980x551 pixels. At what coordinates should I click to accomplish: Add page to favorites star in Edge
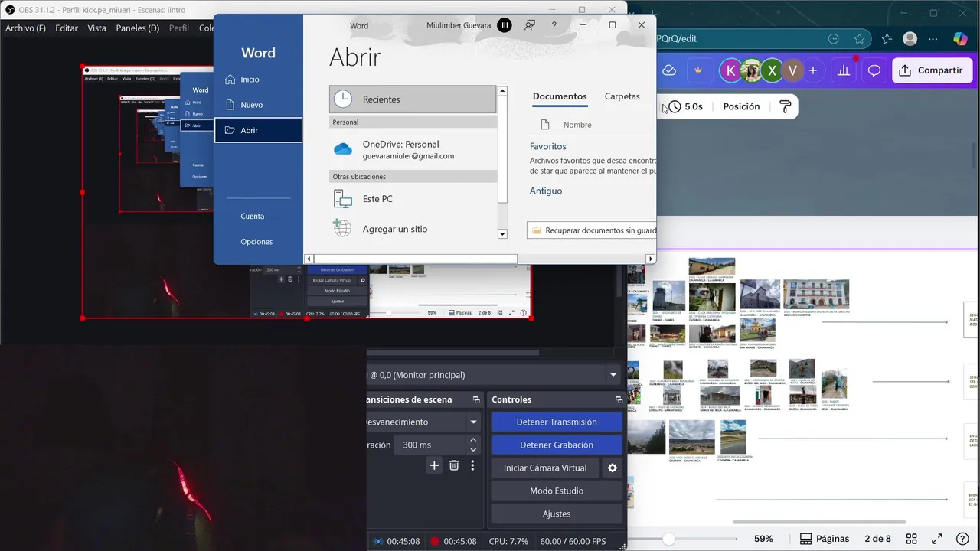(860, 39)
